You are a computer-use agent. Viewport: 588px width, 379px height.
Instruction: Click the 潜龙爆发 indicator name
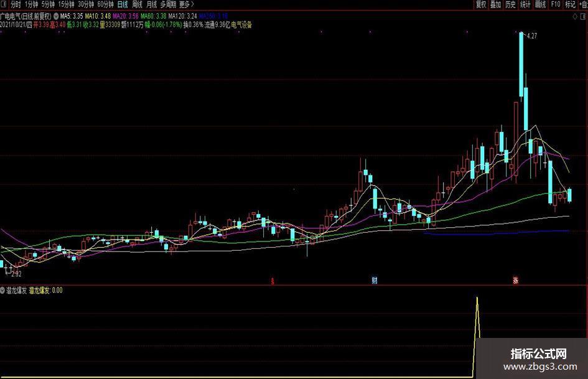[17, 290]
